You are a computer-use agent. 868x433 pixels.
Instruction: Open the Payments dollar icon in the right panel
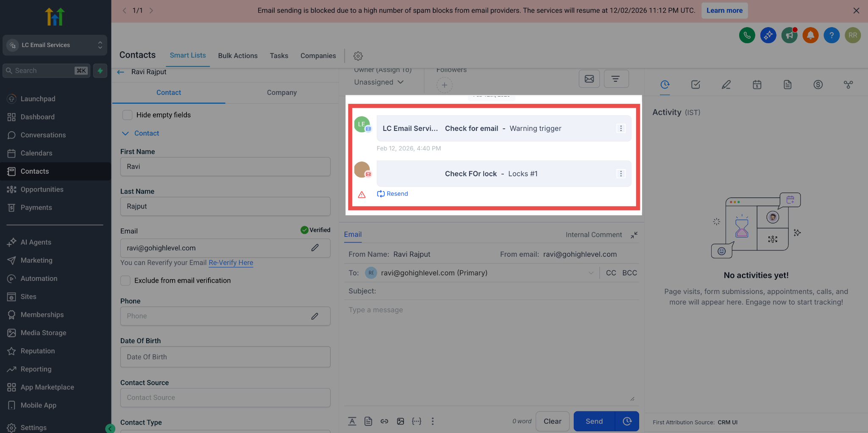click(x=818, y=85)
